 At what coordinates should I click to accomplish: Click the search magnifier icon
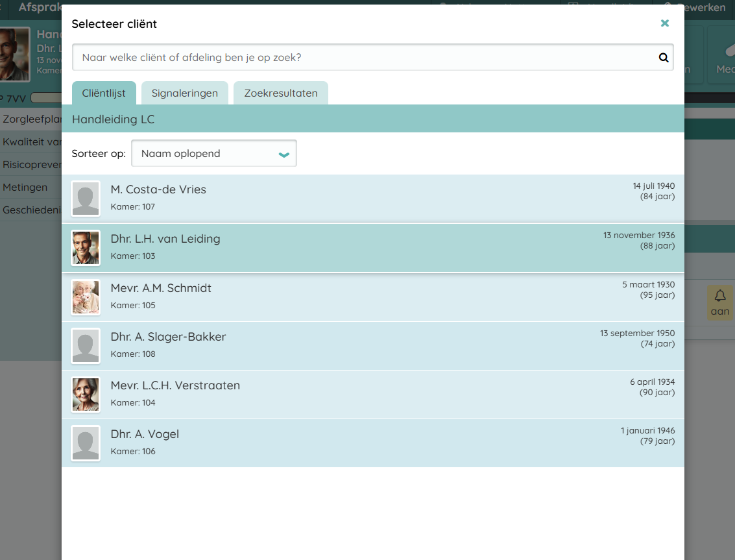(663, 58)
